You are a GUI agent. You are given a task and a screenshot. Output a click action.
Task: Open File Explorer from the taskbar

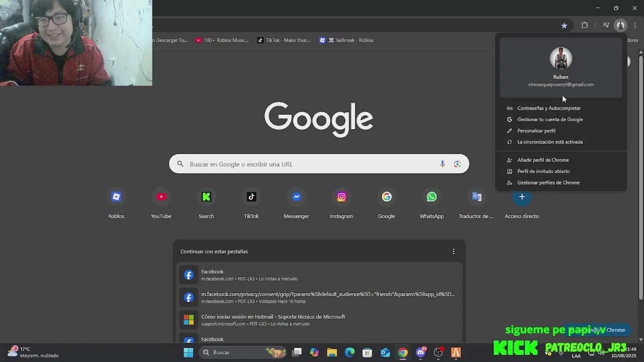[332, 352]
